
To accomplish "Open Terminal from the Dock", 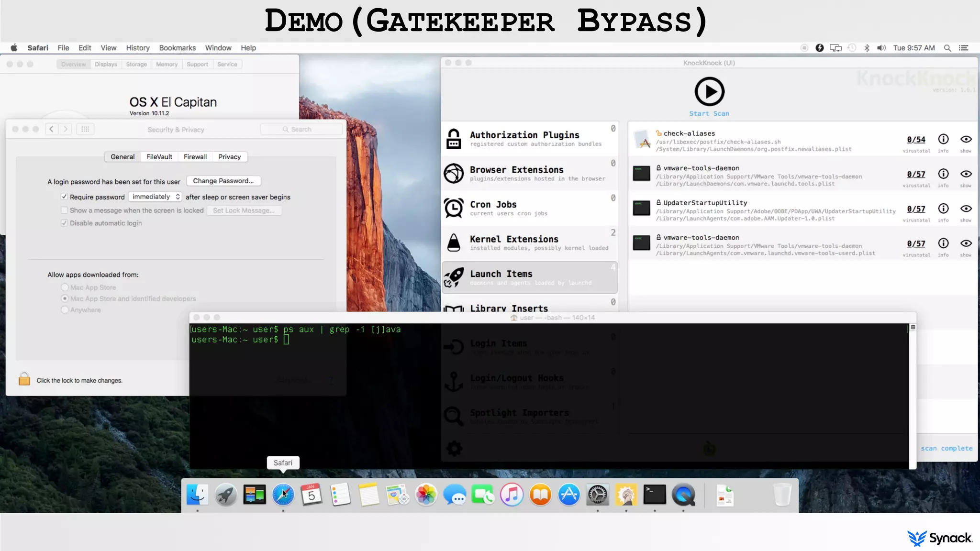I will tap(655, 495).
